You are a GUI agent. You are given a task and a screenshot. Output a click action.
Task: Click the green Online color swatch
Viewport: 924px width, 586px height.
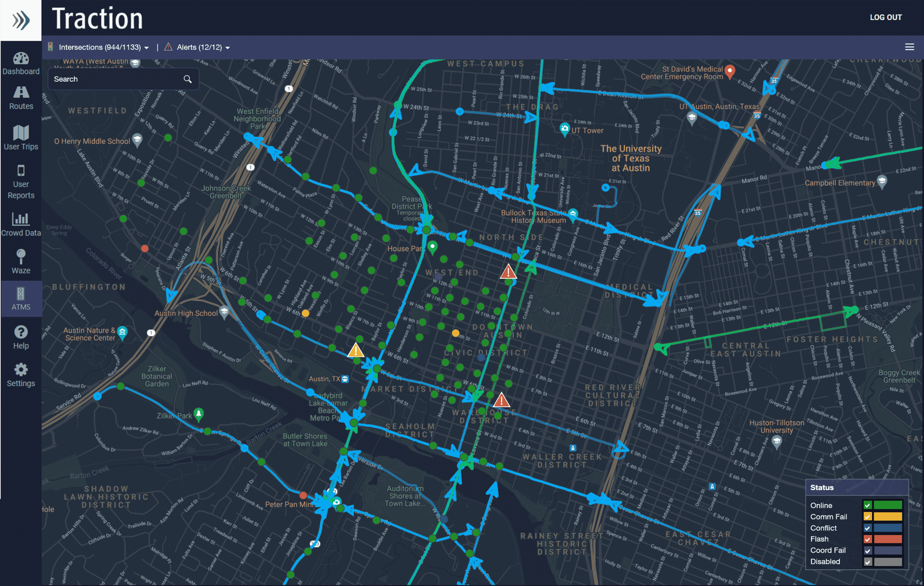[x=888, y=505]
